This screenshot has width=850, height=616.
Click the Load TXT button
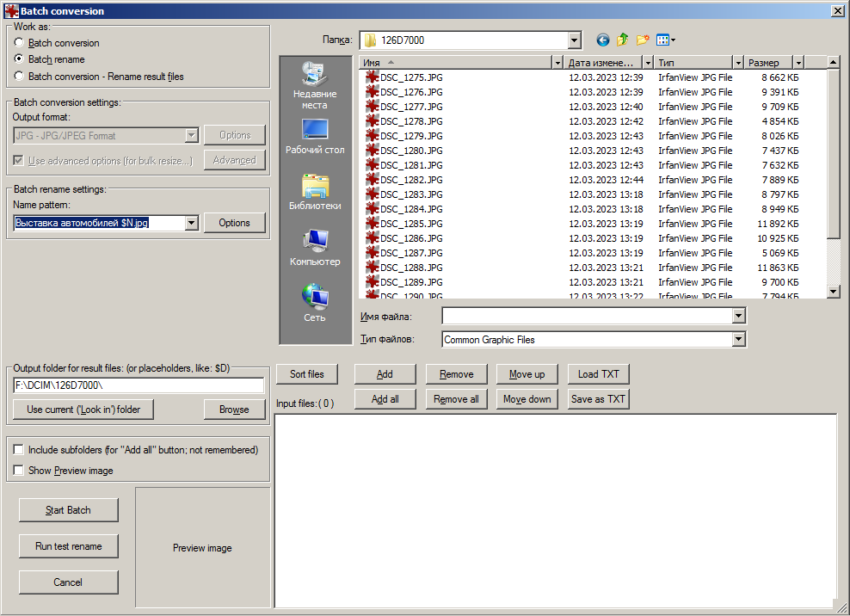click(599, 374)
